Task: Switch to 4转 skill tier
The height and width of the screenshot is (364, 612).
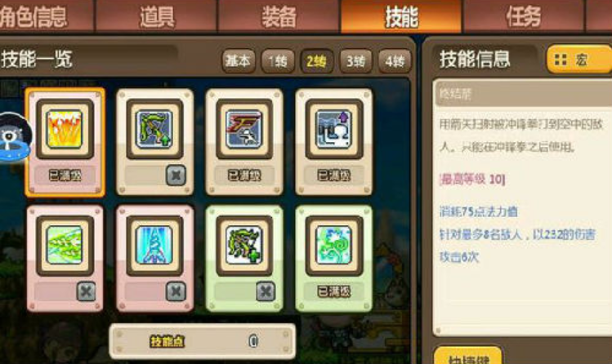Action: pos(395,61)
